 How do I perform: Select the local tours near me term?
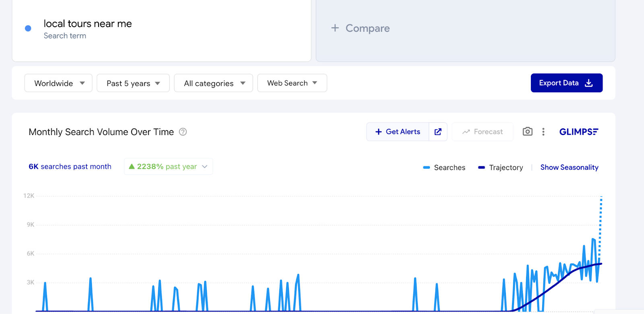click(x=88, y=24)
